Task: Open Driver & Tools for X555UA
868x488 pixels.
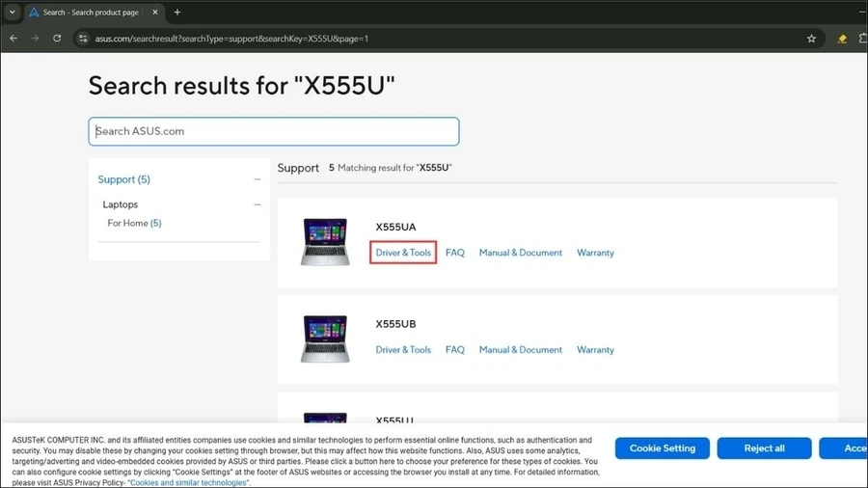Action: tap(403, 253)
